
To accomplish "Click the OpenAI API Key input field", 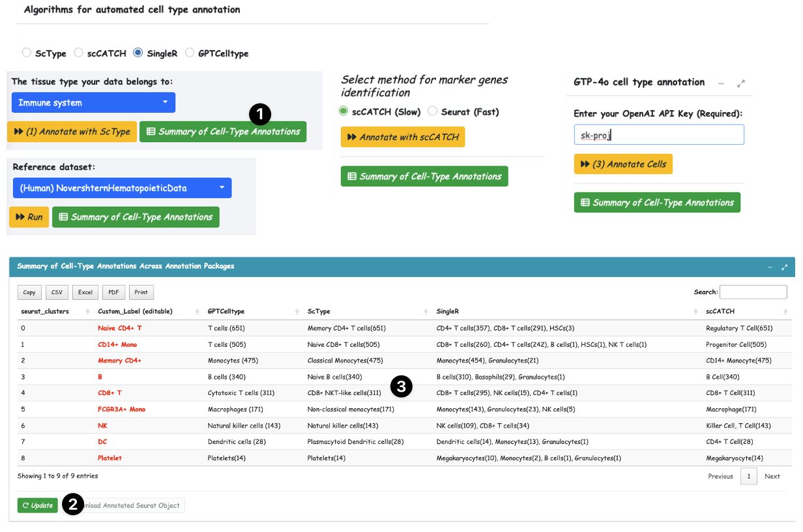I will 658,135.
